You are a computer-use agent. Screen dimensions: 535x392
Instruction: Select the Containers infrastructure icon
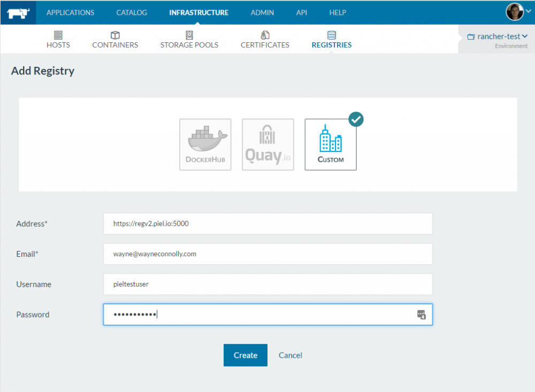click(114, 35)
